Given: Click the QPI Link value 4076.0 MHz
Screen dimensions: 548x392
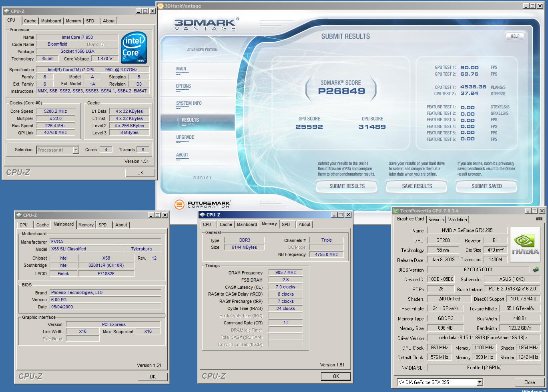Looking at the screenshot, I should [56, 132].
